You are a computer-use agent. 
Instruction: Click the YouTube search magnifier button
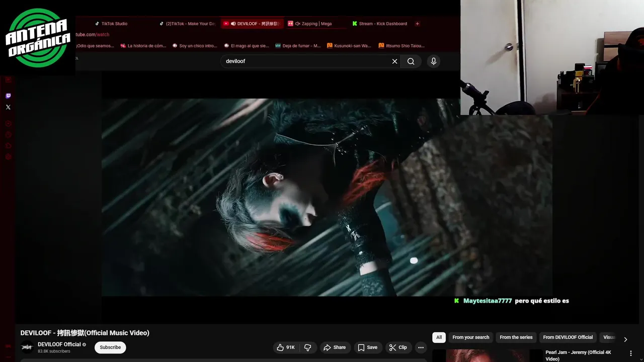[411, 61]
